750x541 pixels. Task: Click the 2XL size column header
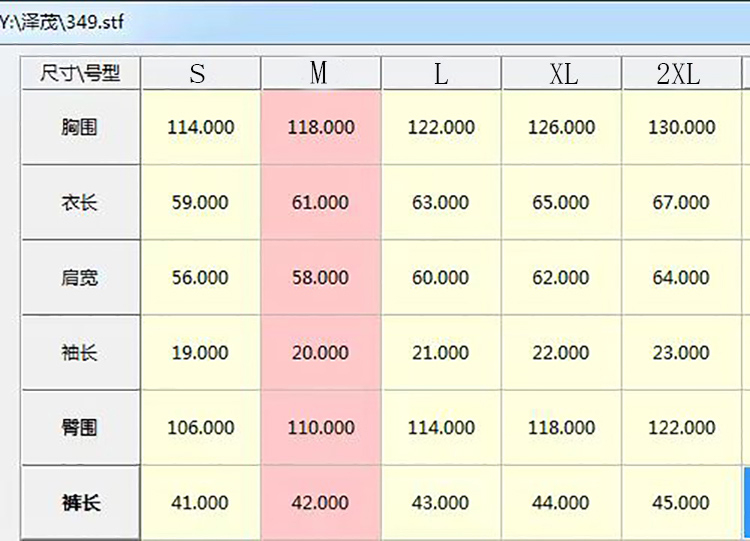[682, 73]
